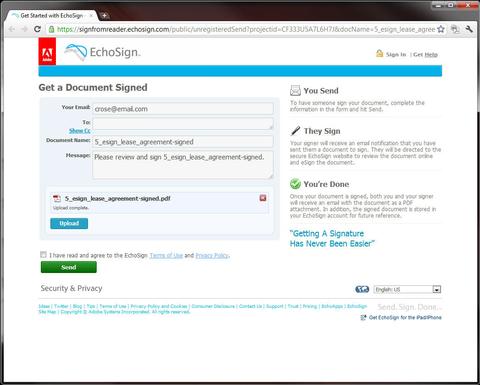Close the Get Started with EchoSign tab
This screenshot has width=480, height=385.
point(91,16)
